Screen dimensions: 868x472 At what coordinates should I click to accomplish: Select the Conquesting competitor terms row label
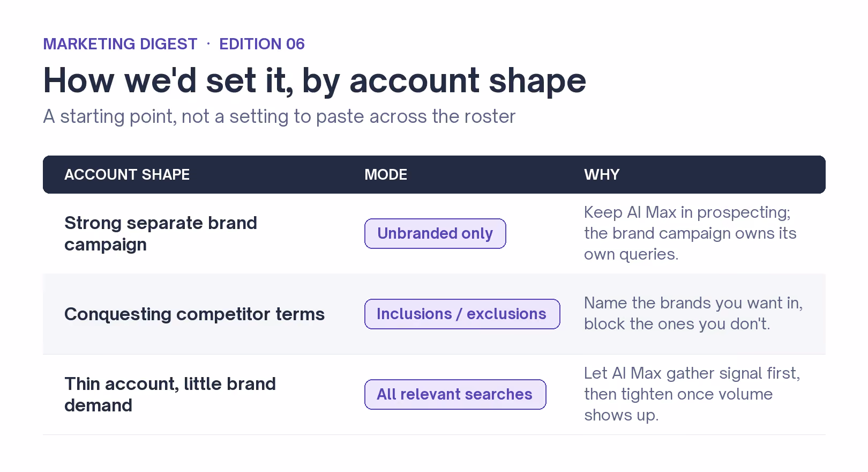tap(194, 314)
